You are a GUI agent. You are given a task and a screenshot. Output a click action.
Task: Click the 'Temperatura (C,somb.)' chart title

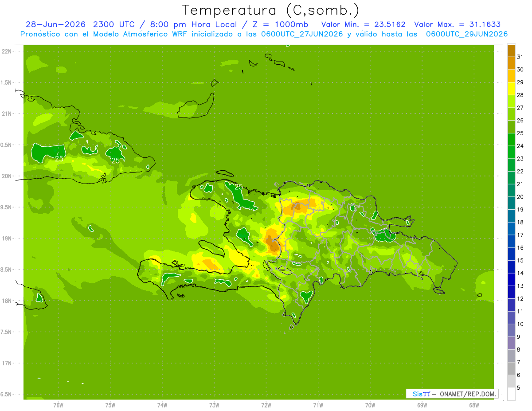tap(271, 10)
